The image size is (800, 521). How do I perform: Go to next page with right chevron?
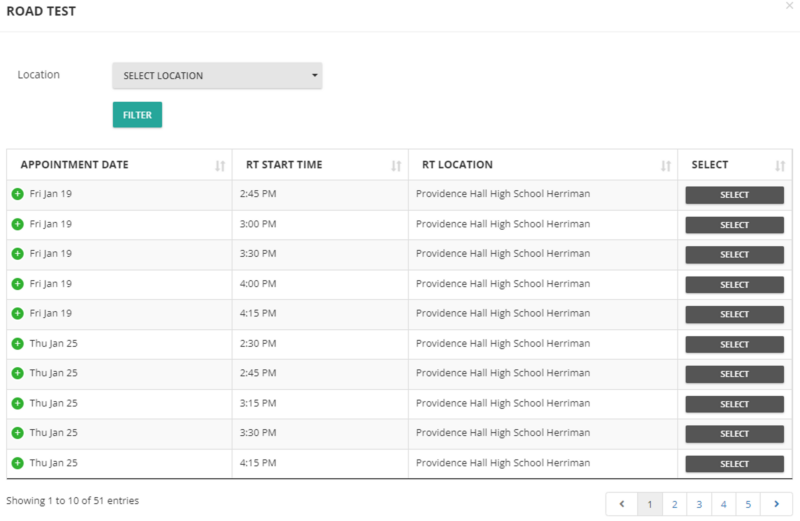(x=776, y=504)
